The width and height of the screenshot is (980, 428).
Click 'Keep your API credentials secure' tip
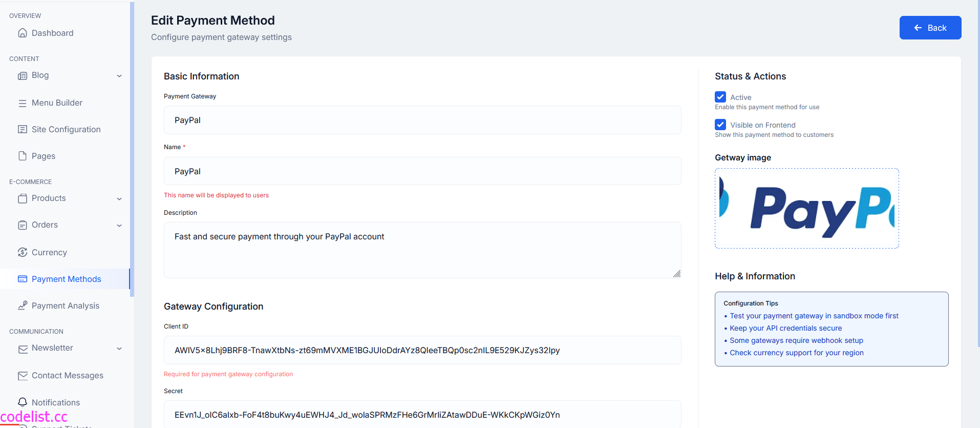coord(785,328)
